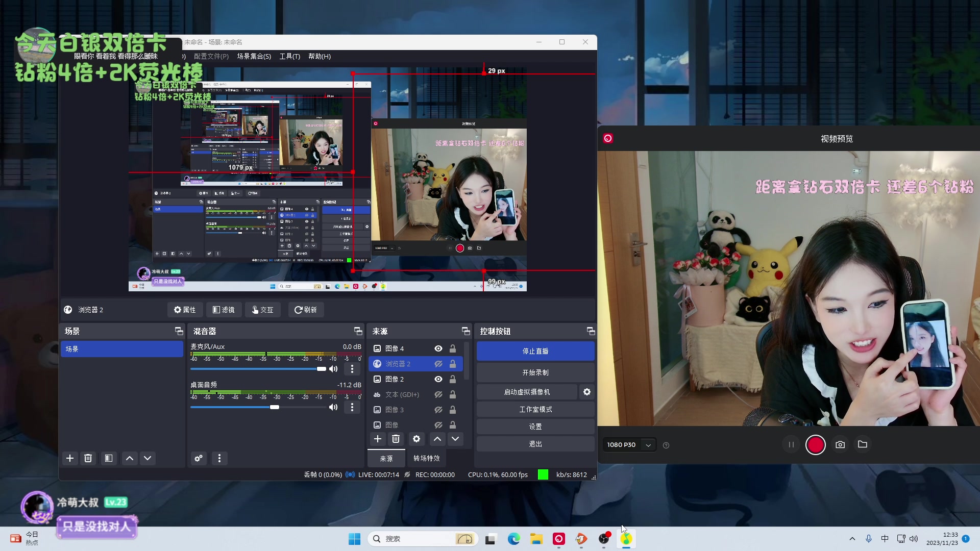980x551 pixels.
Task: Open recordings folder icon in preview window
Action: point(863,444)
